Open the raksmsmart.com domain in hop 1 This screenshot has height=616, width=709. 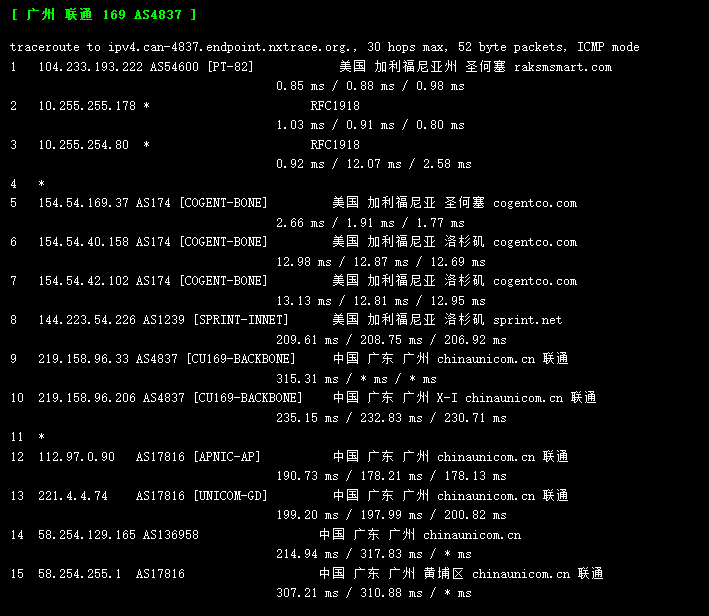point(563,67)
